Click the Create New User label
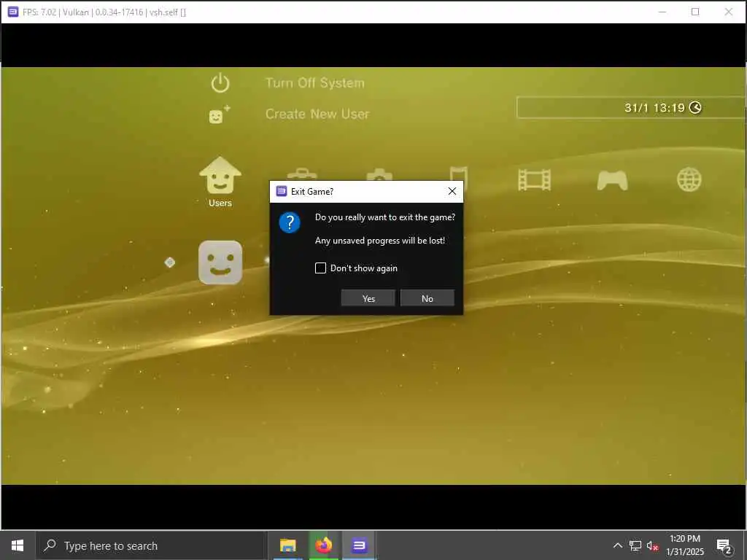The height and width of the screenshot is (560, 747). [x=317, y=114]
